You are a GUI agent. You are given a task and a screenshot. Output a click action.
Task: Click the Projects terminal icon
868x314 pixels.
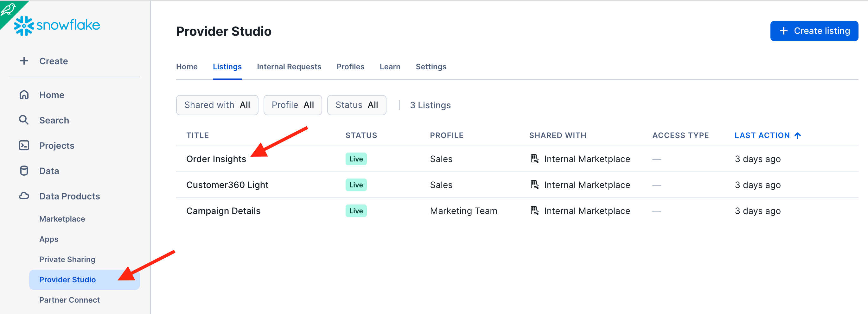24,145
